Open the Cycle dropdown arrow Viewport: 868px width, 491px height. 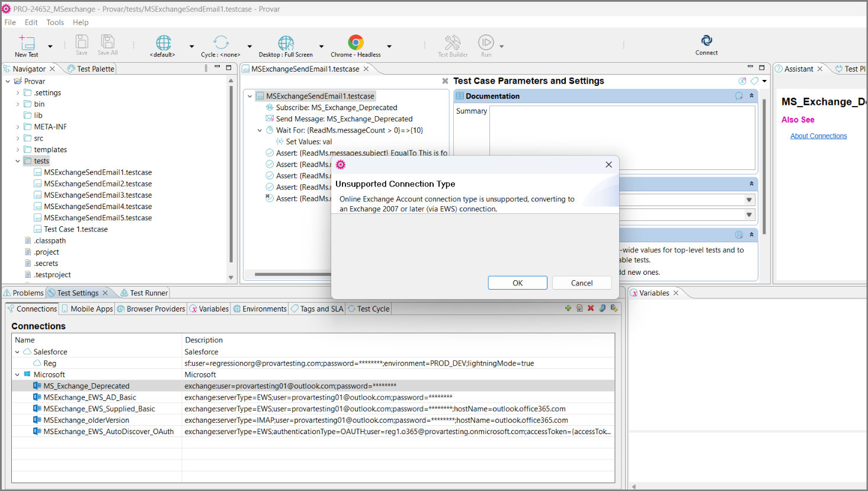(x=249, y=46)
